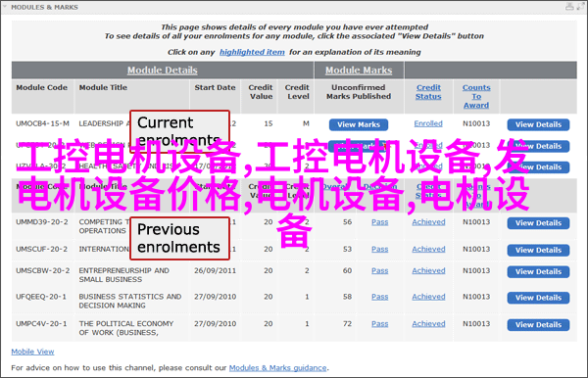Image resolution: width=588 pixels, height=378 pixels.
Task: Click the overall mark 56
Action: pyautogui.click(x=347, y=222)
